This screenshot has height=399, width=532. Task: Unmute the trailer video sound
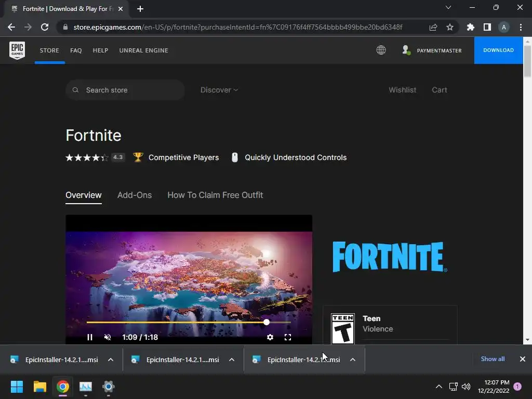coord(108,337)
